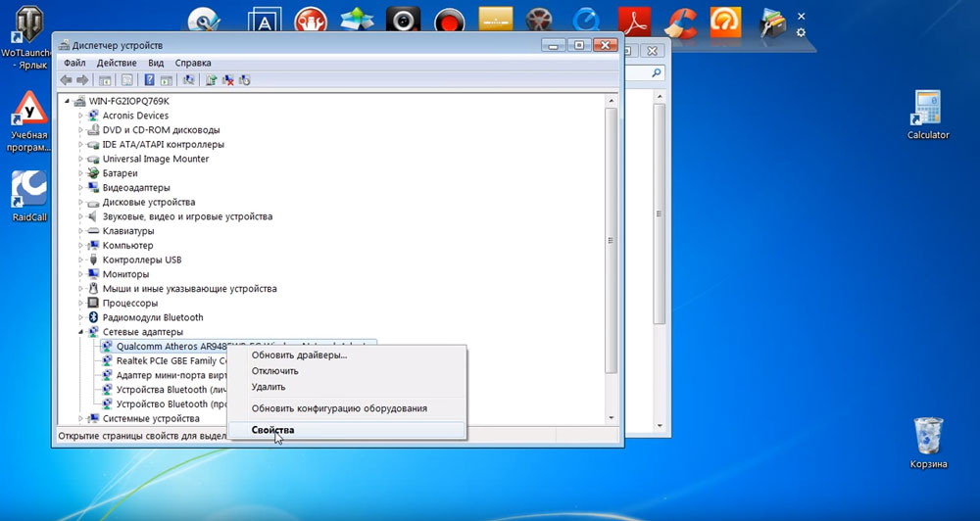980x521 pixels.
Task: Click the background window's vertical scrollbar
Action: click(x=659, y=213)
